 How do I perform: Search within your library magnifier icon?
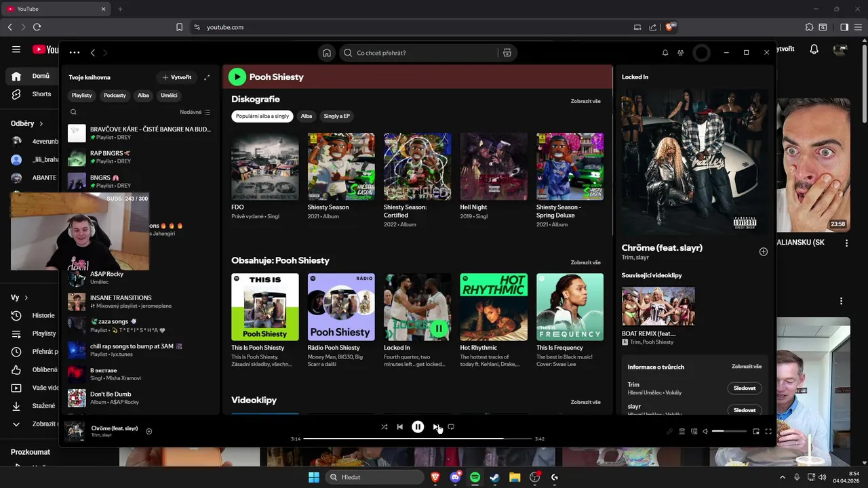coord(73,112)
